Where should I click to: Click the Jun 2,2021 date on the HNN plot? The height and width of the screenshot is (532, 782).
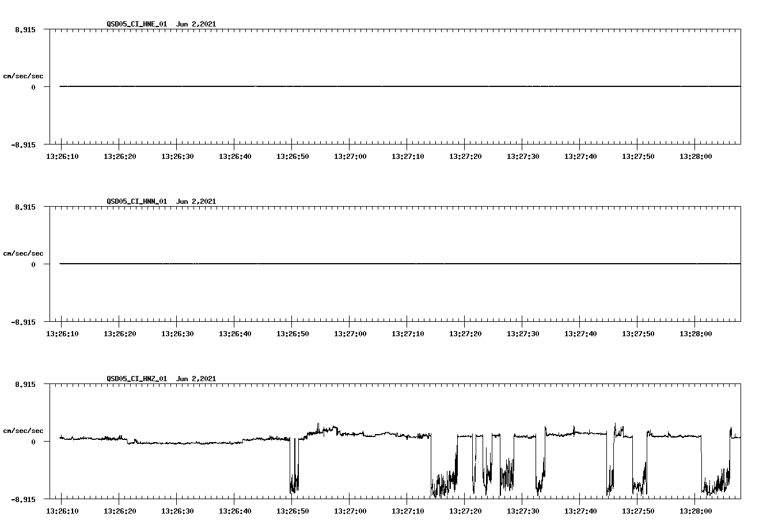196,202
